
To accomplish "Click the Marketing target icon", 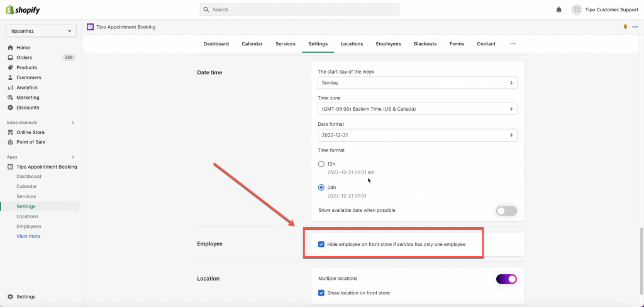I will (10, 98).
